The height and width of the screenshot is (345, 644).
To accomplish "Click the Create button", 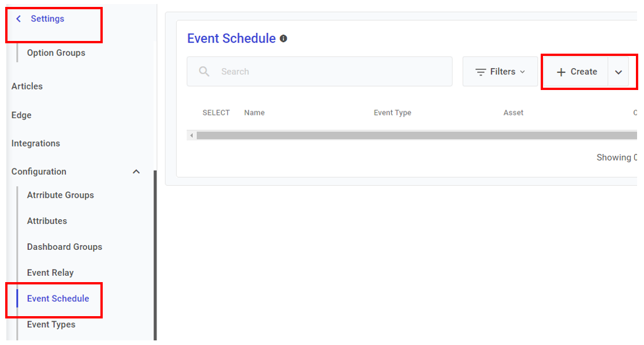I will (577, 72).
